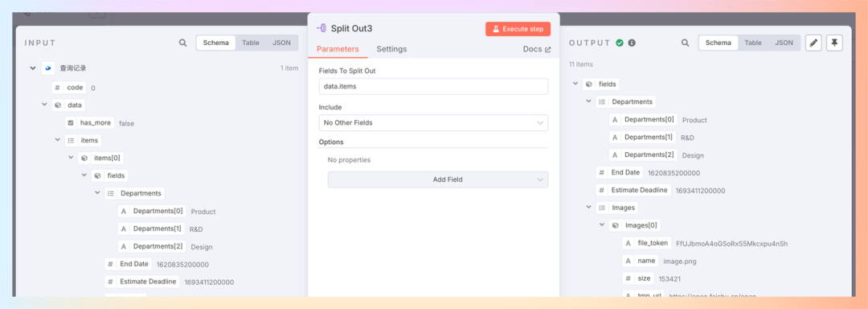
Task: Collapse the data node in INPUT tree
Action: point(44,105)
